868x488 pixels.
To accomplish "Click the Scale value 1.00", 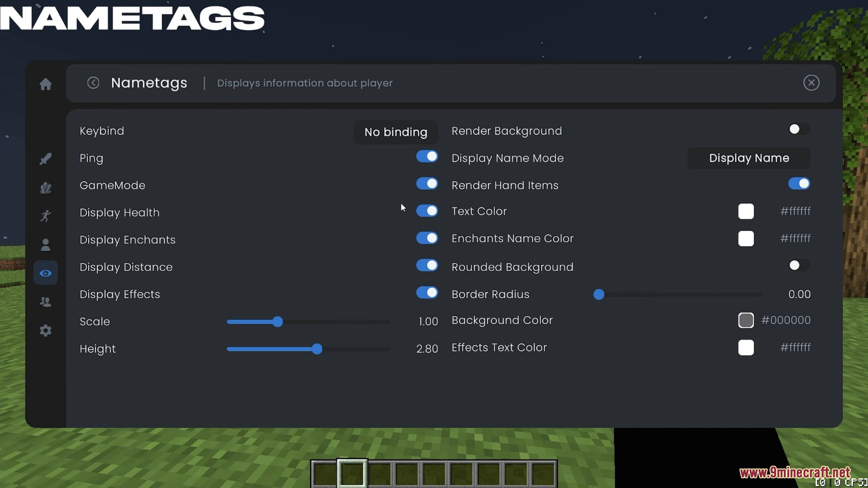I will [x=428, y=322].
